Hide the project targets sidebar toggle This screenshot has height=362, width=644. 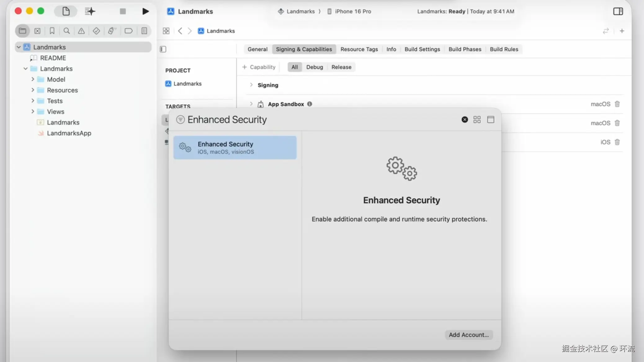pos(163,49)
